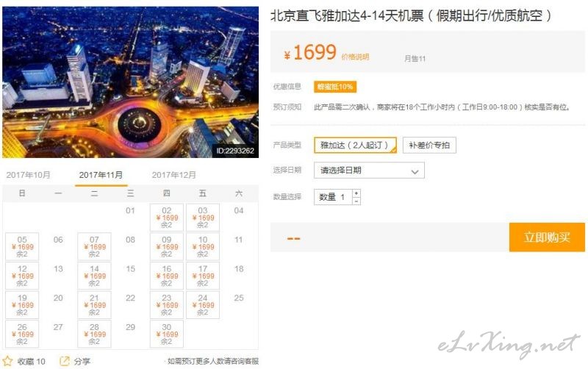Open the 请选择日期 date dropdown
The height and width of the screenshot is (369, 588).
click(369, 171)
